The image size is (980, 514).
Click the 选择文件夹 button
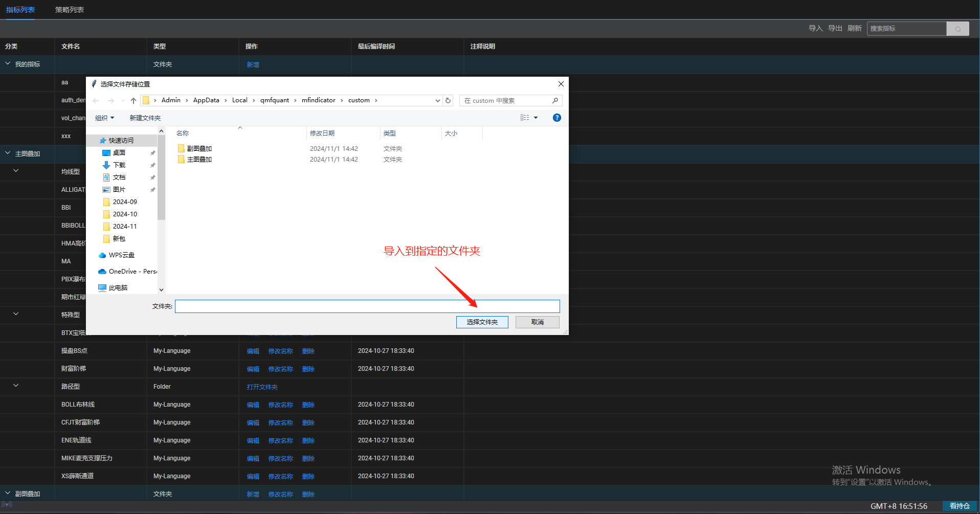(482, 322)
